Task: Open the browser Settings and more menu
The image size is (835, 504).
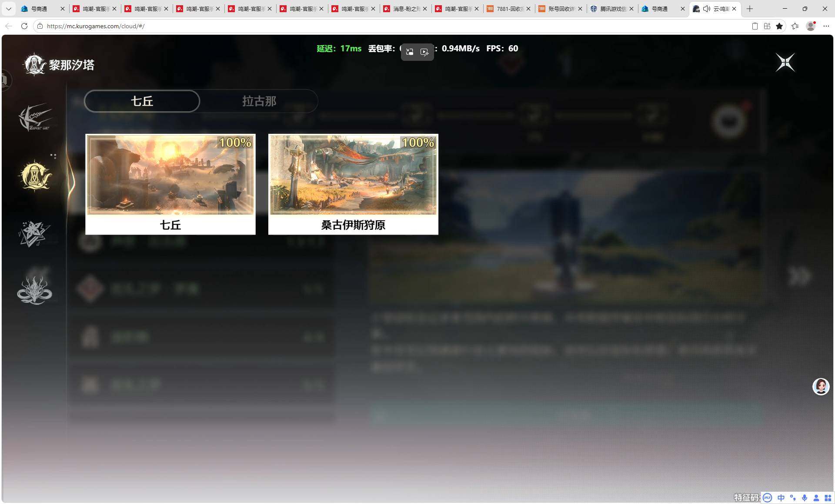Action: point(826,26)
